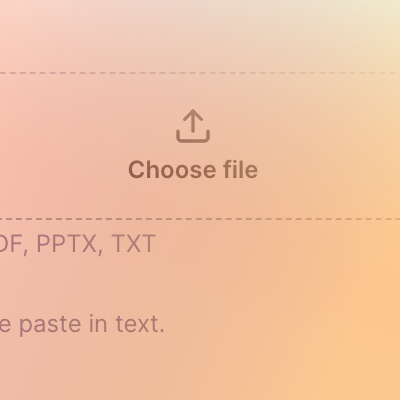Click the supported formats line below drop zone
Viewport: 400px width, 400px height.
coord(78,244)
